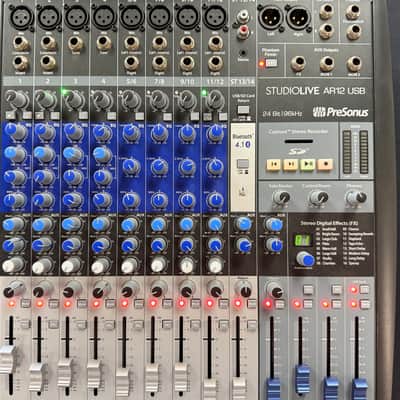Click the Phones volume knob

356,198
